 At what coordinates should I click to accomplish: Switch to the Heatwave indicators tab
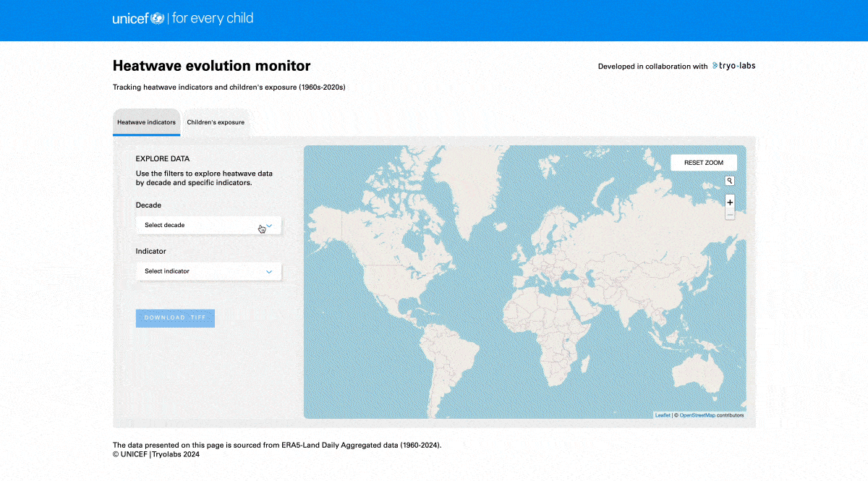point(146,122)
